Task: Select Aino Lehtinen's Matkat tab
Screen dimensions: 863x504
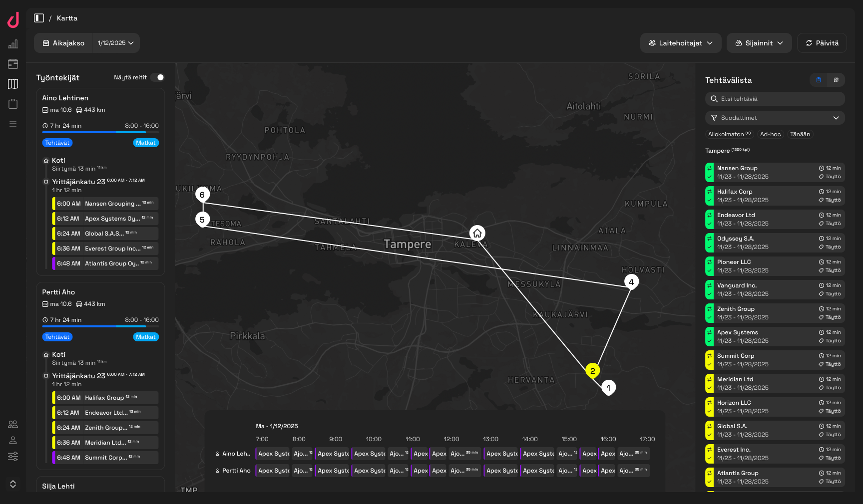Action: (x=146, y=143)
